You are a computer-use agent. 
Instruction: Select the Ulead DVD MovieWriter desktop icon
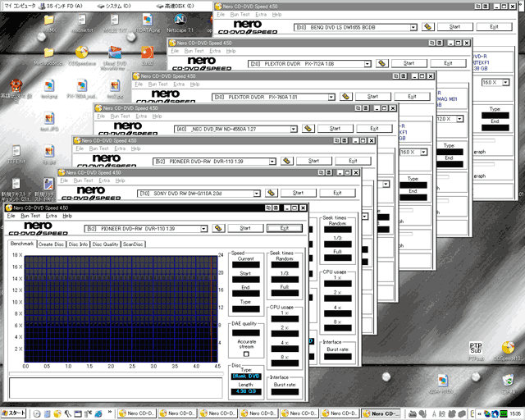pyautogui.click(x=114, y=58)
